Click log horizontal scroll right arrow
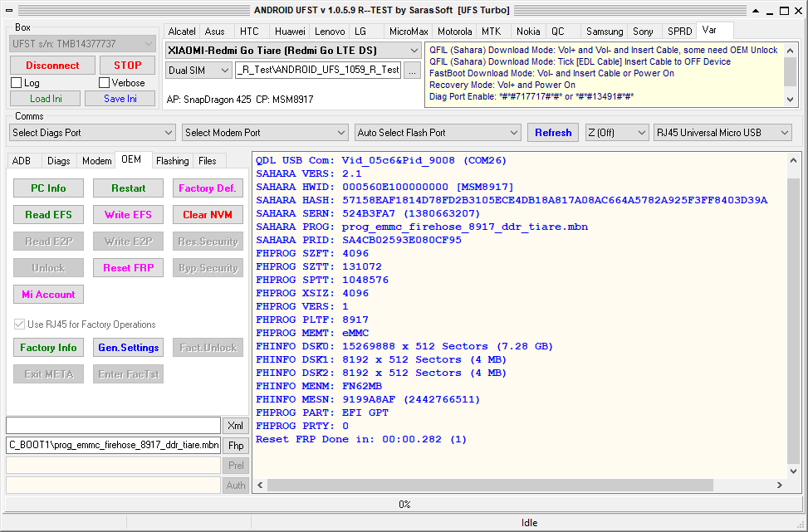This screenshot has height=532, width=808. (780, 486)
